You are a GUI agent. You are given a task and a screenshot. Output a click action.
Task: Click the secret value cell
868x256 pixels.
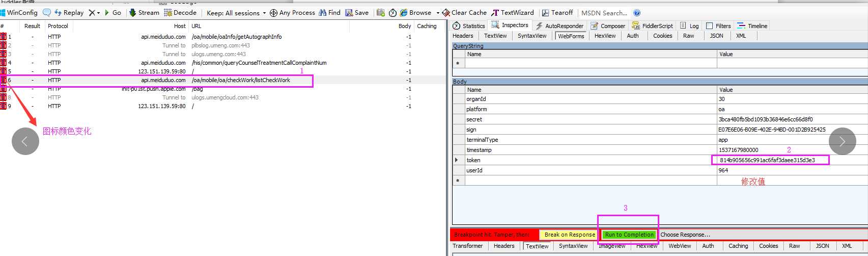pyautogui.click(x=792, y=119)
